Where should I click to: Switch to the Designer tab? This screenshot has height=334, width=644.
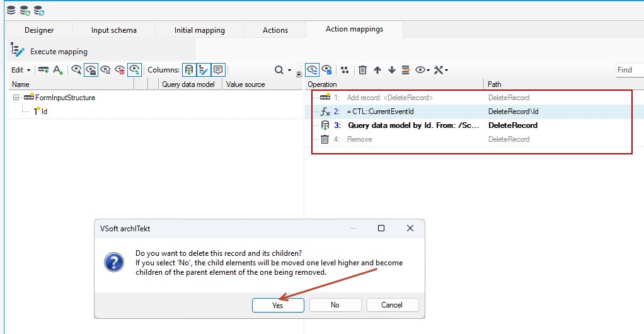(x=39, y=30)
